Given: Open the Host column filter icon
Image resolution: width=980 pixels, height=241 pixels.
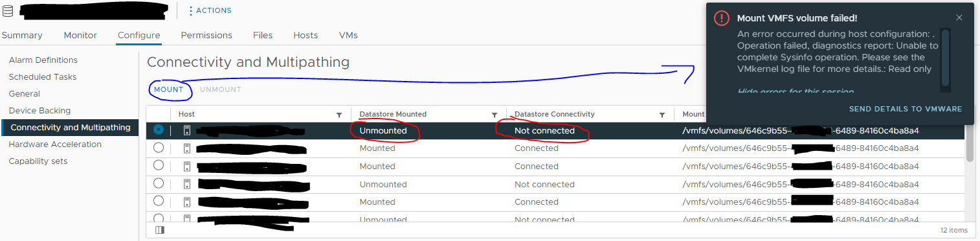Looking at the screenshot, I should click(x=339, y=115).
